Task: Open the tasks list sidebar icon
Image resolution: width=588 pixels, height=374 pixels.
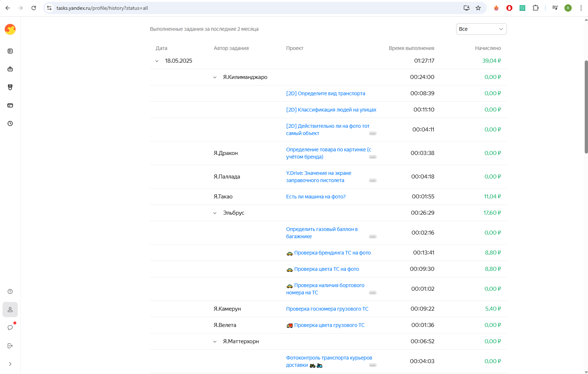Action: 10,51
